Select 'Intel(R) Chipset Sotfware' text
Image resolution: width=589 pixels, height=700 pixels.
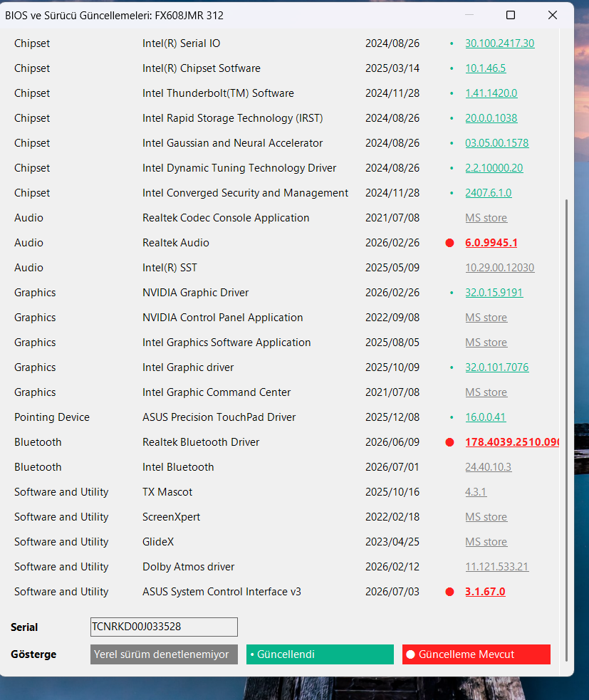(x=202, y=68)
